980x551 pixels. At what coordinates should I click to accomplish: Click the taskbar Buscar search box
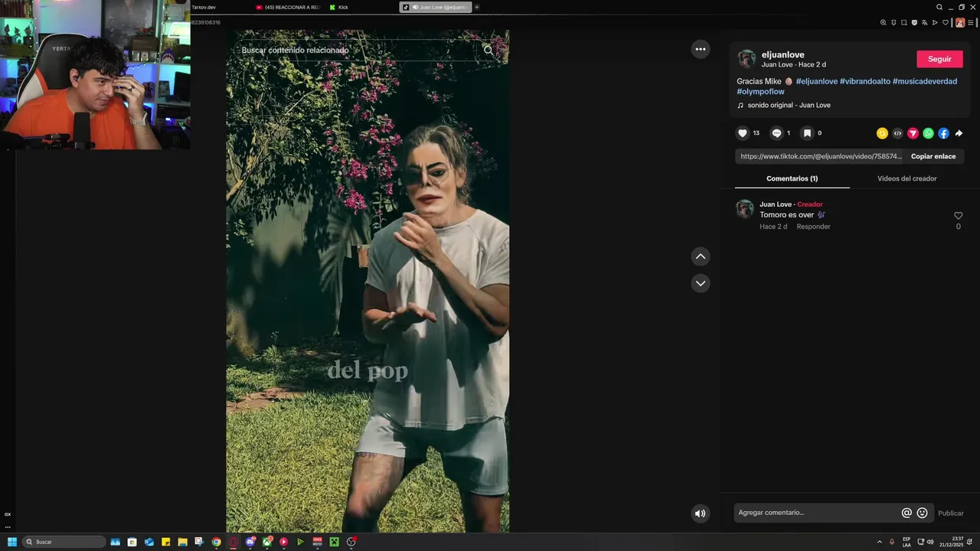pos(64,542)
